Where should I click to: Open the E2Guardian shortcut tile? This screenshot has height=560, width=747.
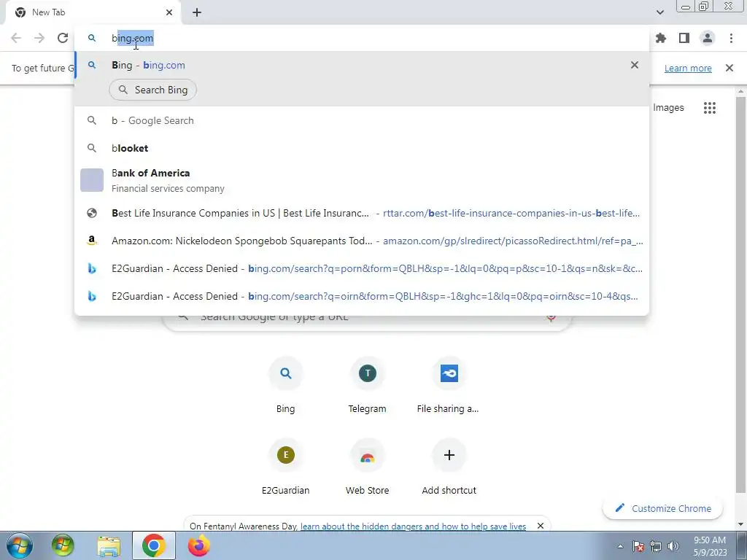pyautogui.click(x=285, y=466)
